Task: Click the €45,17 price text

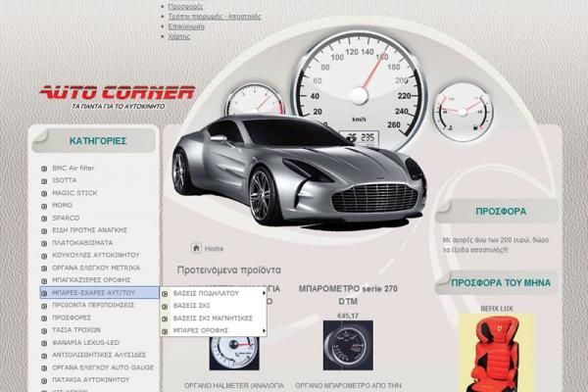Action: 348,316
